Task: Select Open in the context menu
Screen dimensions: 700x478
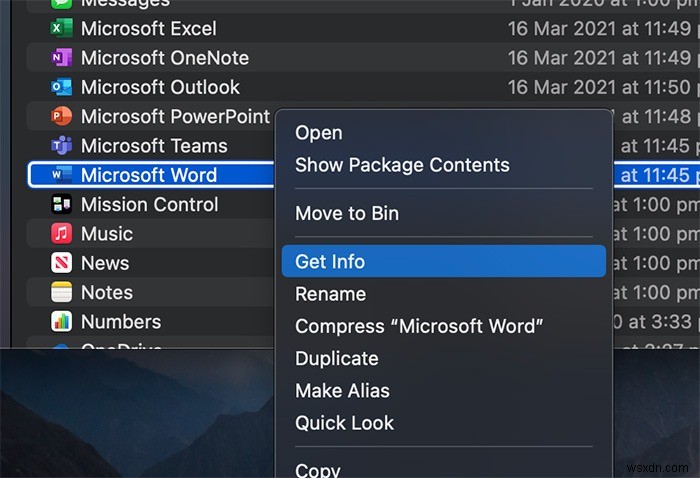Action: pyautogui.click(x=319, y=133)
